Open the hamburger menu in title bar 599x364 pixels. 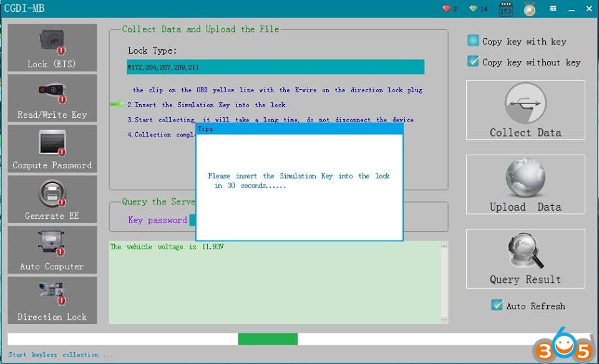click(553, 9)
